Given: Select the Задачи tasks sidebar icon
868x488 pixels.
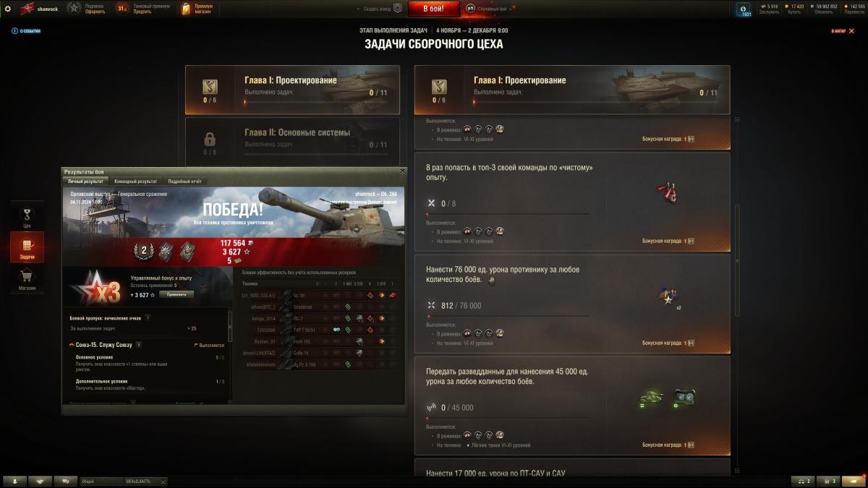Looking at the screenshot, I should pos(27,247).
